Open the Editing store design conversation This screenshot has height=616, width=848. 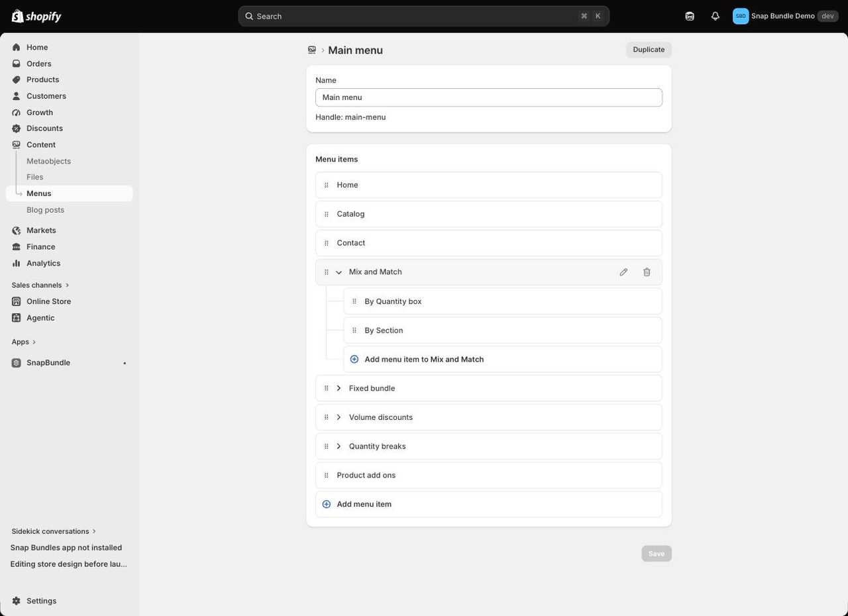(69, 564)
